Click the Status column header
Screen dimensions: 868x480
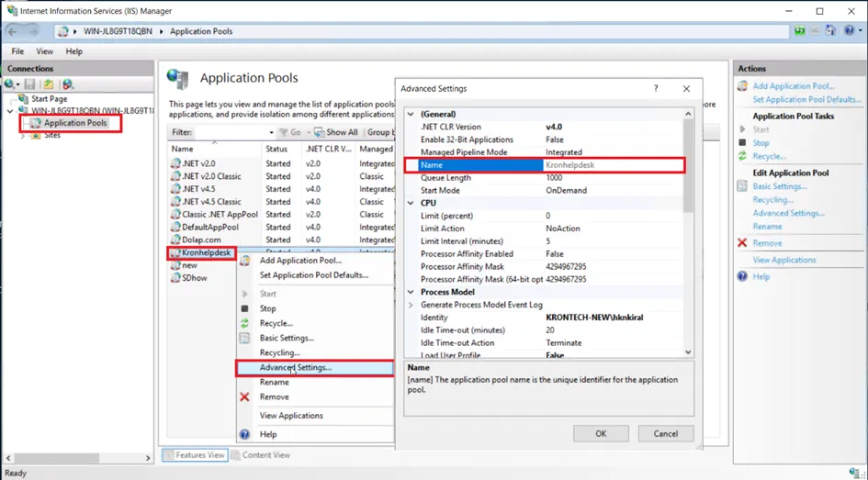click(281, 149)
